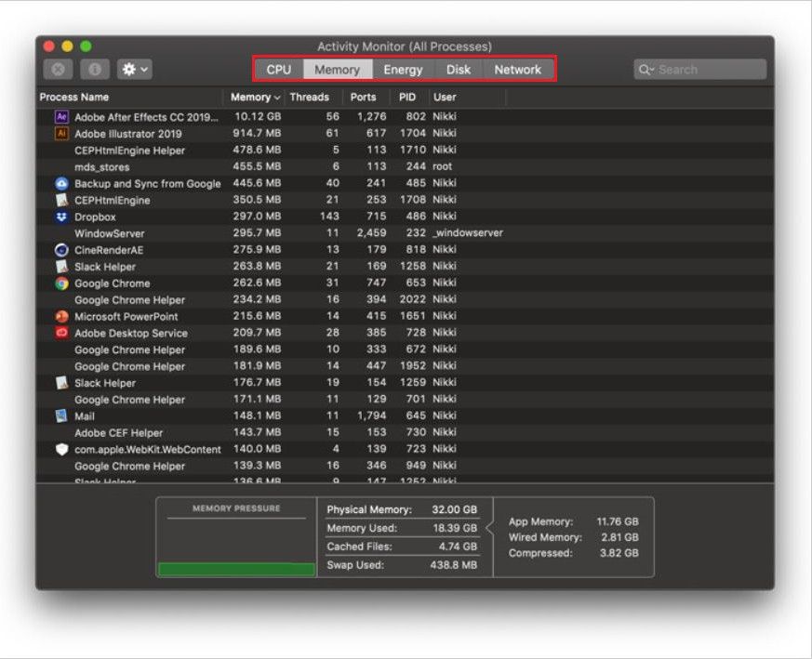Image resolution: width=812 pixels, height=659 pixels.
Task: Click the 2,459 ports value
Action: pos(371,233)
